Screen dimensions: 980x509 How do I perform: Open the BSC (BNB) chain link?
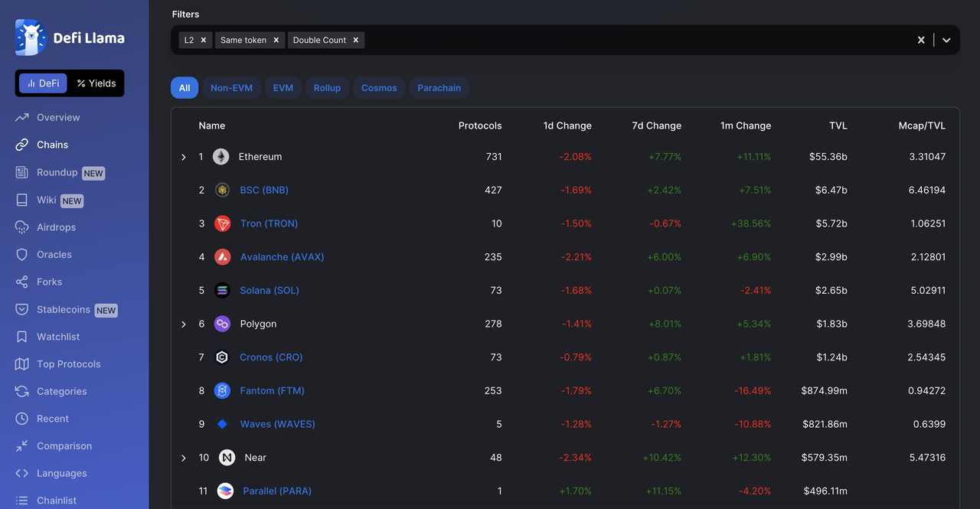[264, 190]
